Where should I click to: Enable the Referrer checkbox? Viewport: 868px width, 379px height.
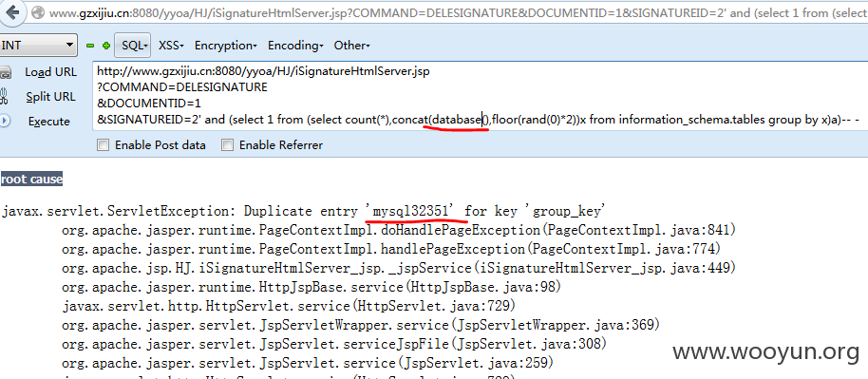(227, 145)
